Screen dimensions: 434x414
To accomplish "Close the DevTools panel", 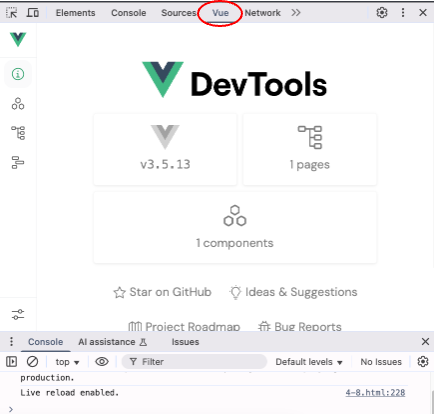I will pyautogui.click(x=423, y=13).
